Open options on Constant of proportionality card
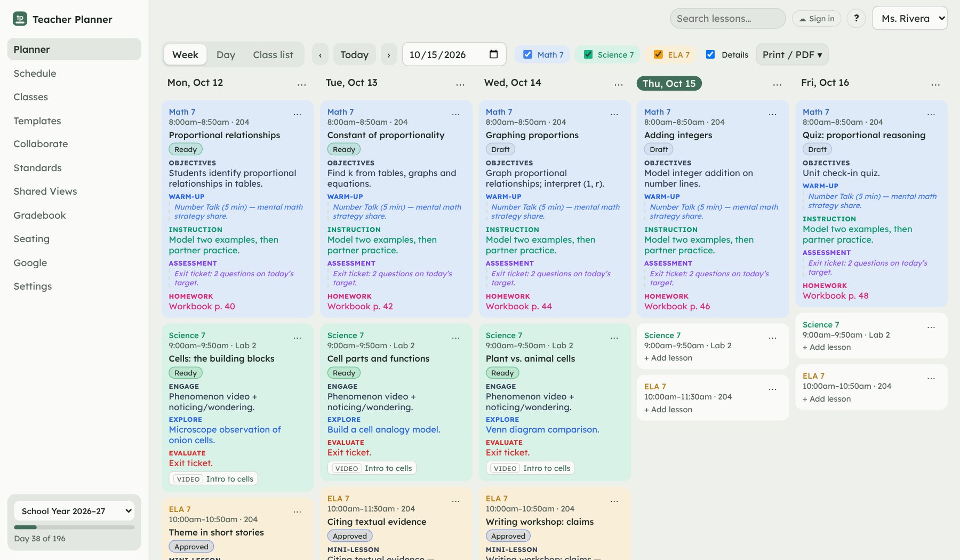The width and height of the screenshot is (960, 560). [456, 114]
